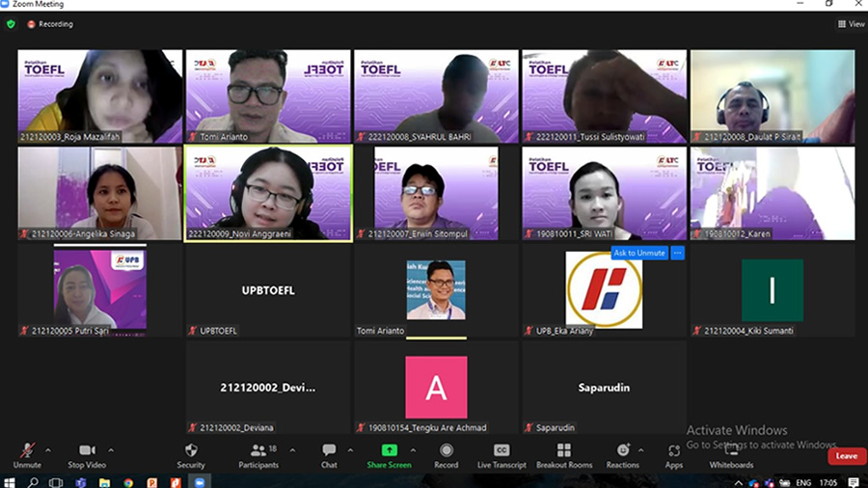The width and height of the screenshot is (868, 488).
Task: Click Stop Video camera icon
Action: [x=87, y=450]
